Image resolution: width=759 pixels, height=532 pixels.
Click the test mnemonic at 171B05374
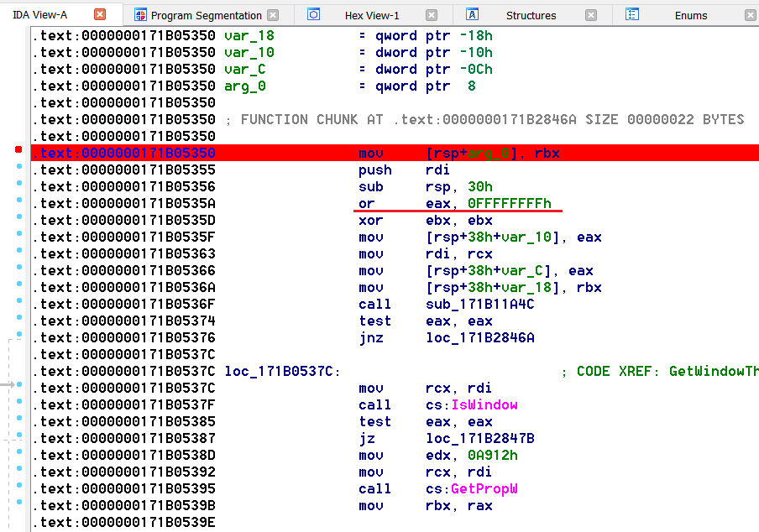(x=375, y=321)
